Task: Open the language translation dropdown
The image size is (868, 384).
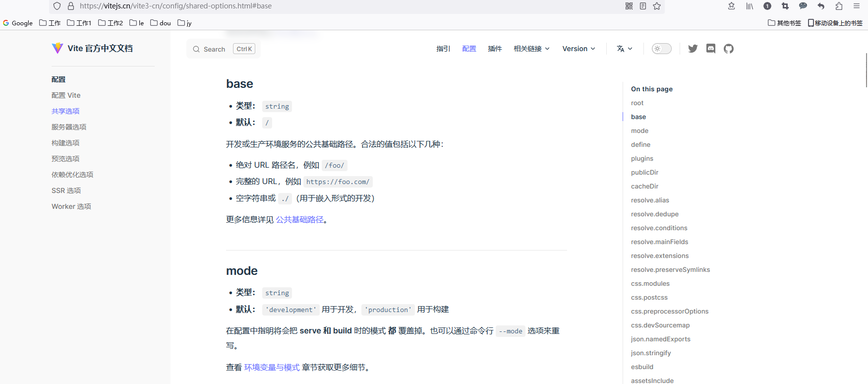Action: (625, 49)
